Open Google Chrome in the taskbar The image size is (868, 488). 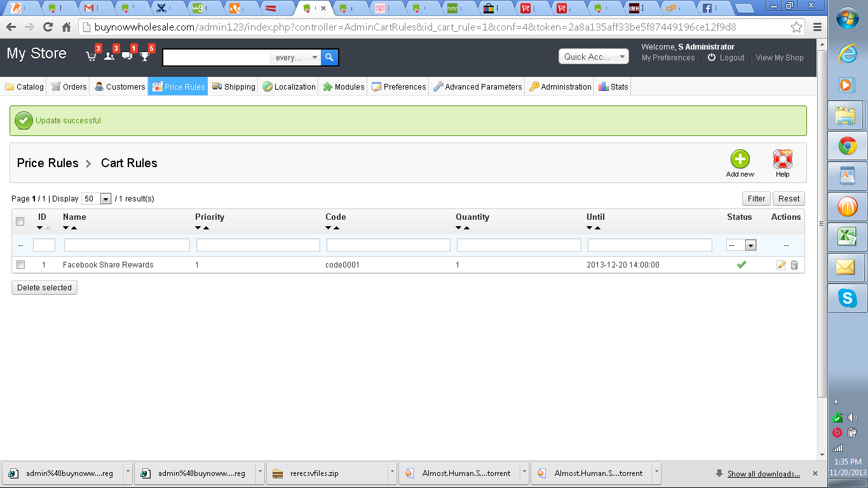click(x=847, y=146)
